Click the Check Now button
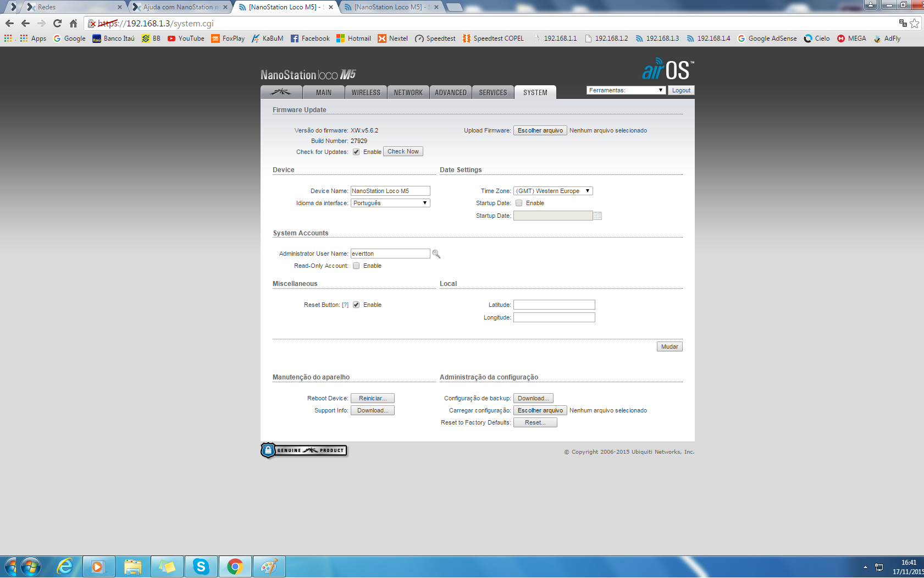Viewport: 924px width, 578px height. (x=403, y=151)
